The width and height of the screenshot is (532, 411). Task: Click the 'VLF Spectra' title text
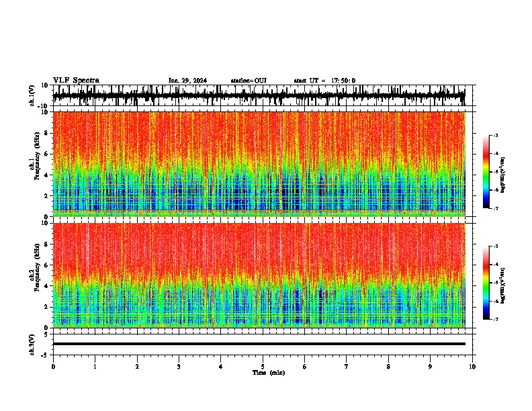click(x=77, y=81)
